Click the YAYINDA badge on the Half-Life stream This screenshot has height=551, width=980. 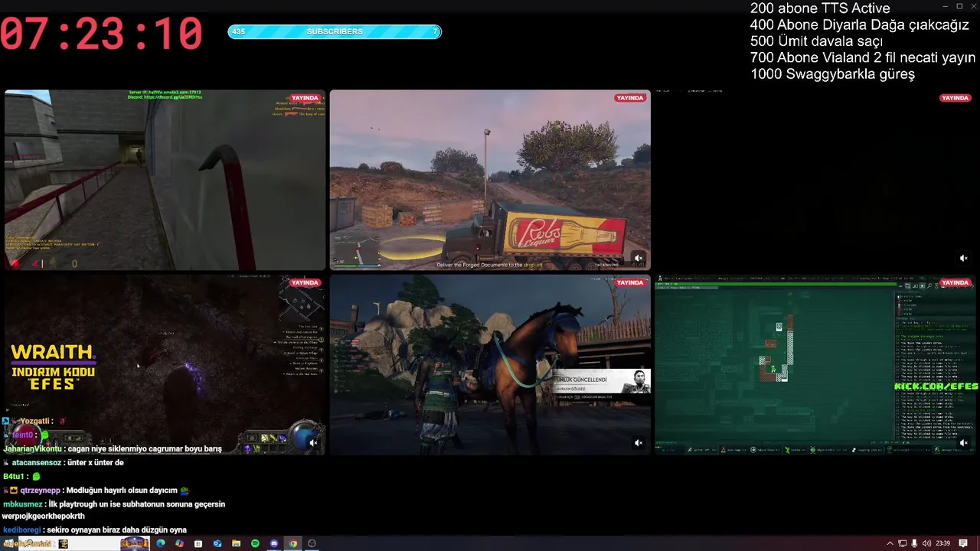pyautogui.click(x=305, y=98)
